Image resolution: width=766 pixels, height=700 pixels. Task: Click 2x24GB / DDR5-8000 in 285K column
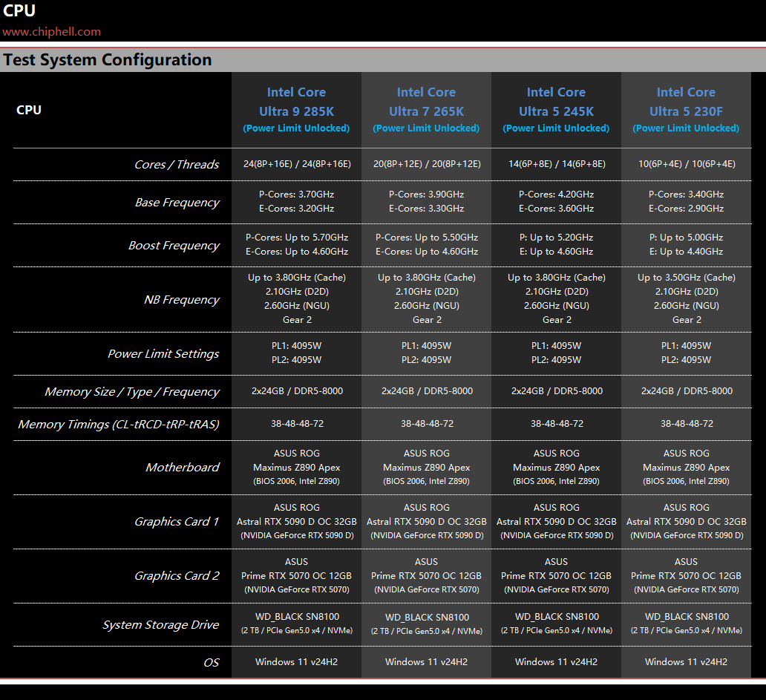(x=297, y=391)
